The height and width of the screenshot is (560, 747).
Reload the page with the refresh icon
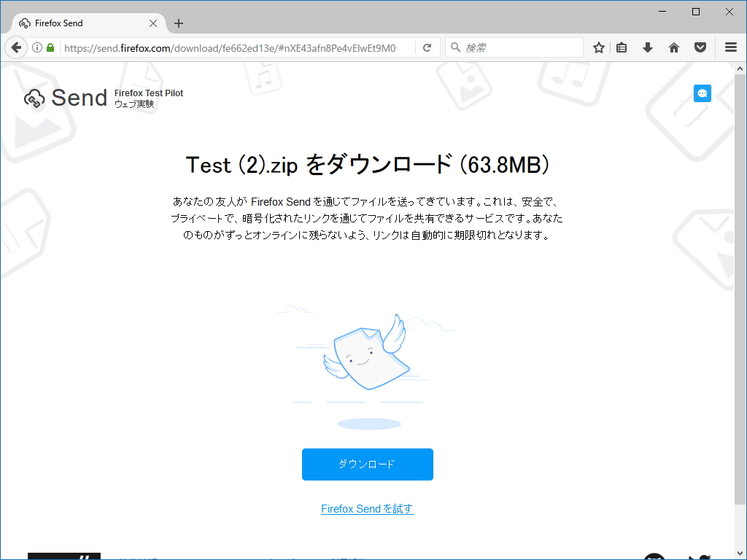(427, 47)
